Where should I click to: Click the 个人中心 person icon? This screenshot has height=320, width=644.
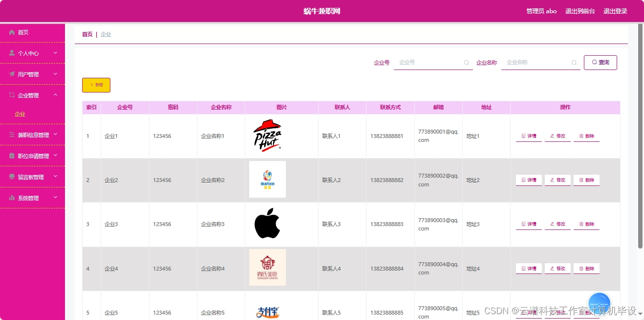pos(12,53)
